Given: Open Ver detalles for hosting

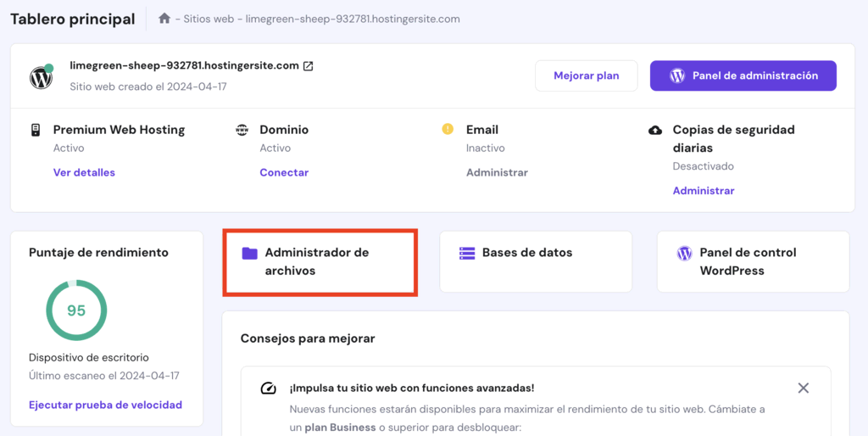Looking at the screenshot, I should [84, 172].
